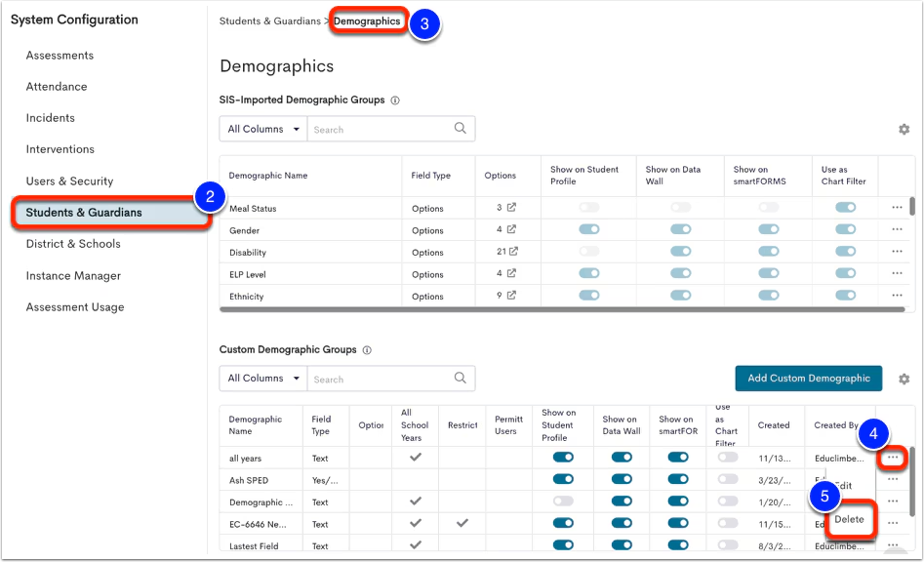The height and width of the screenshot is (562, 924).
Task: Open three-dot menu for Gender row
Action: pyautogui.click(x=897, y=229)
